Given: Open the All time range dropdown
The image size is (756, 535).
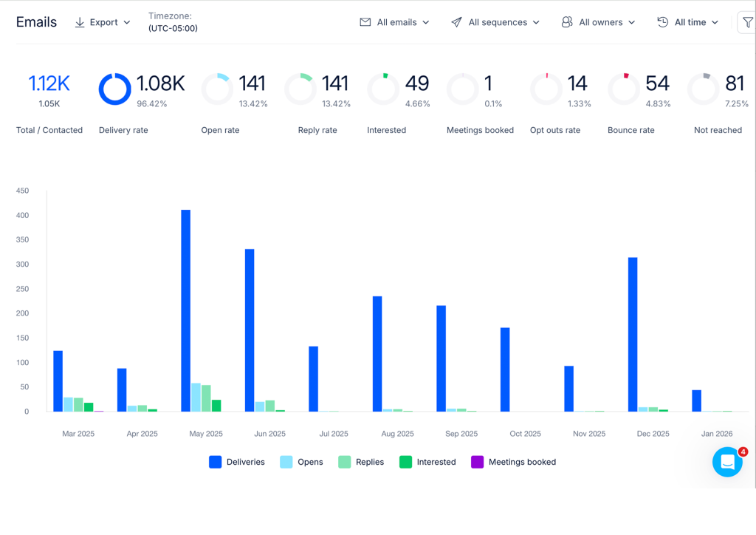Looking at the screenshot, I should [688, 22].
